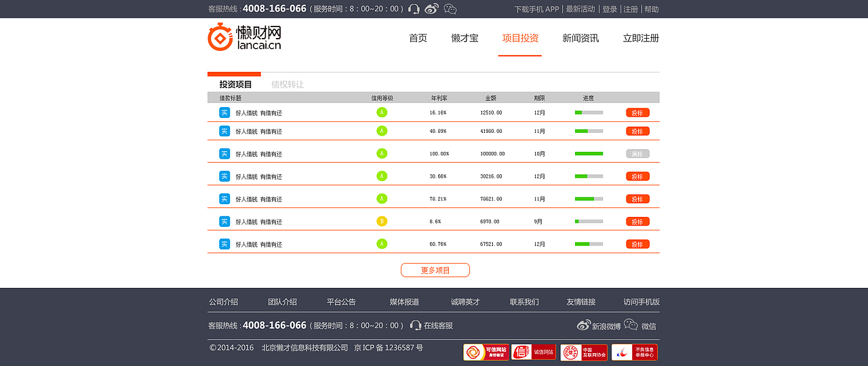The width and height of the screenshot is (868, 366).
Task: Click the blue 实 icon in the 100.00% row
Action: point(224,154)
